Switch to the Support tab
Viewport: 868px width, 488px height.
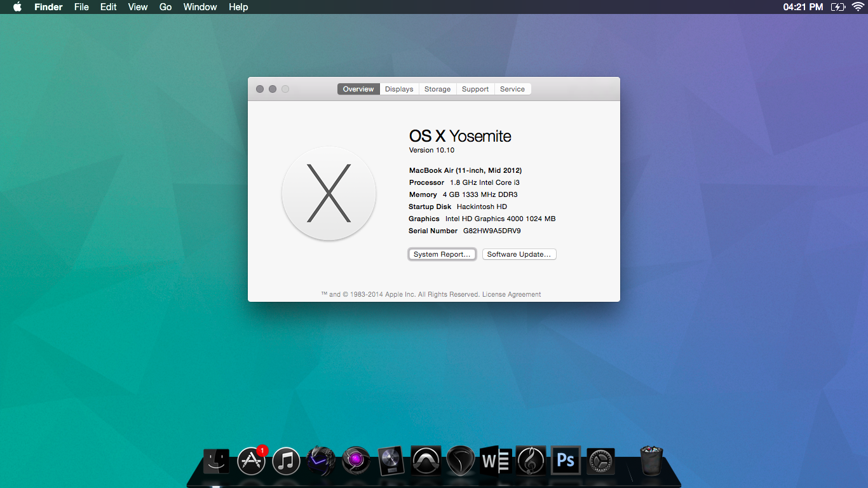click(x=475, y=89)
